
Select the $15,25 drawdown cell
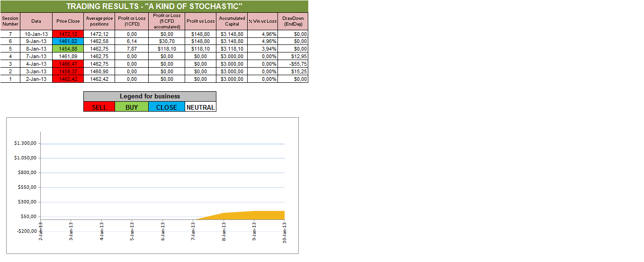(293, 71)
